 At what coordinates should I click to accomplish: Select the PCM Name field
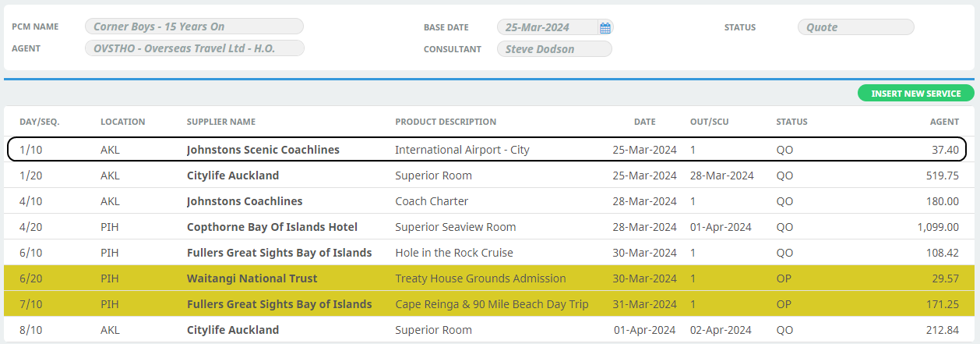(195, 27)
